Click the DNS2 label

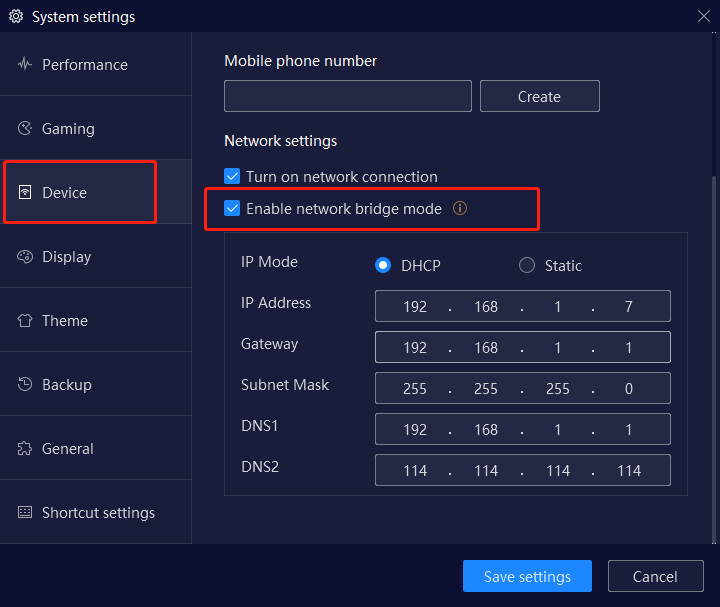[260, 466]
